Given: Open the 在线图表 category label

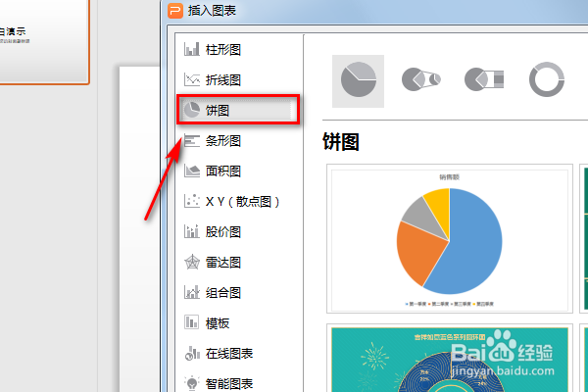Looking at the screenshot, I should 229,354.
